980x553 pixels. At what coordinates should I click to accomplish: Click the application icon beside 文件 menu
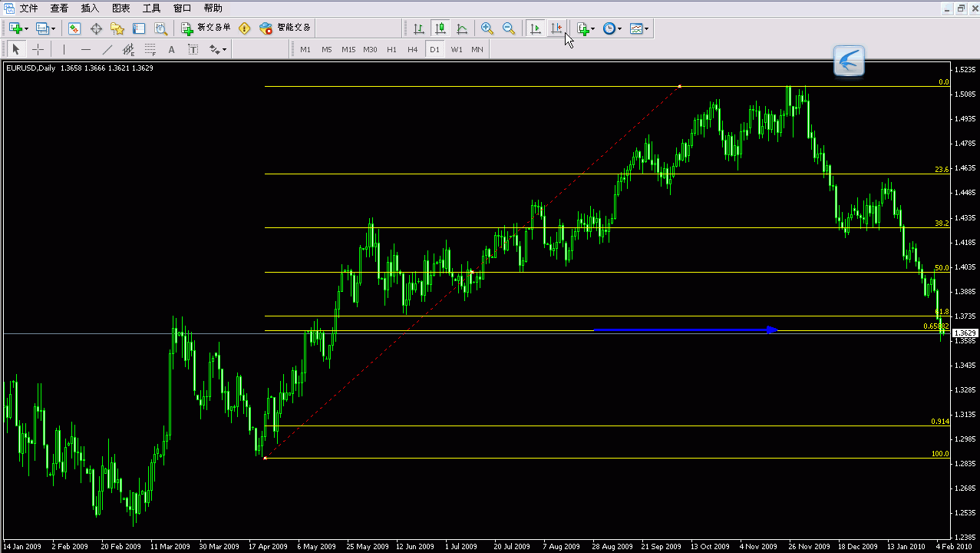point(9,8)
